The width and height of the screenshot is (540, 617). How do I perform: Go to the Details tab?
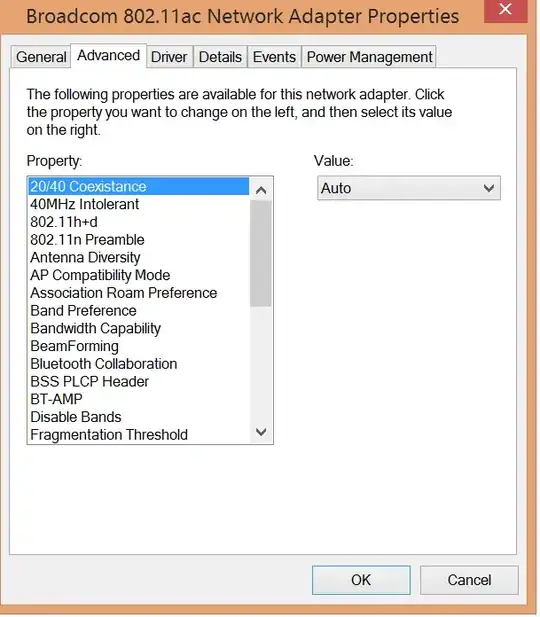[x=220, y=57]
